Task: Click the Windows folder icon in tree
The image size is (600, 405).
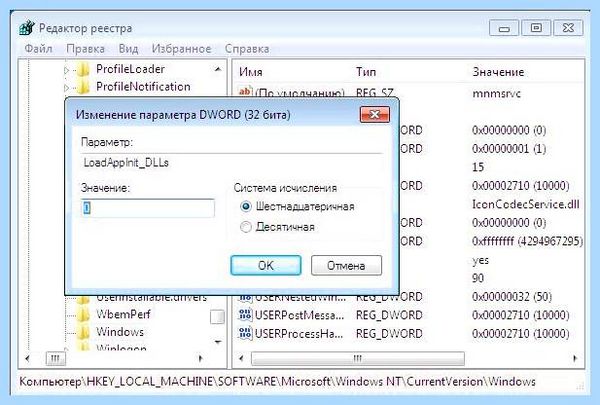Action: (x=83, y=332)
